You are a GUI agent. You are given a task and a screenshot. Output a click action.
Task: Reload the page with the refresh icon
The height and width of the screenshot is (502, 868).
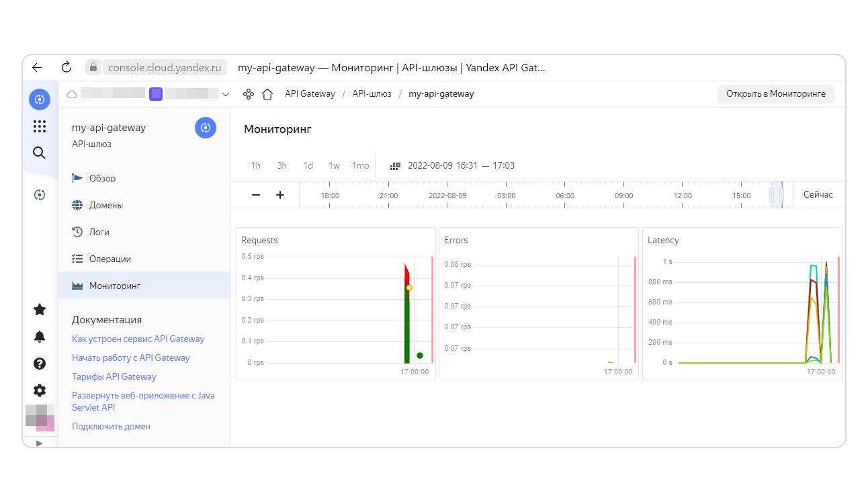click(x=66, y=67)
